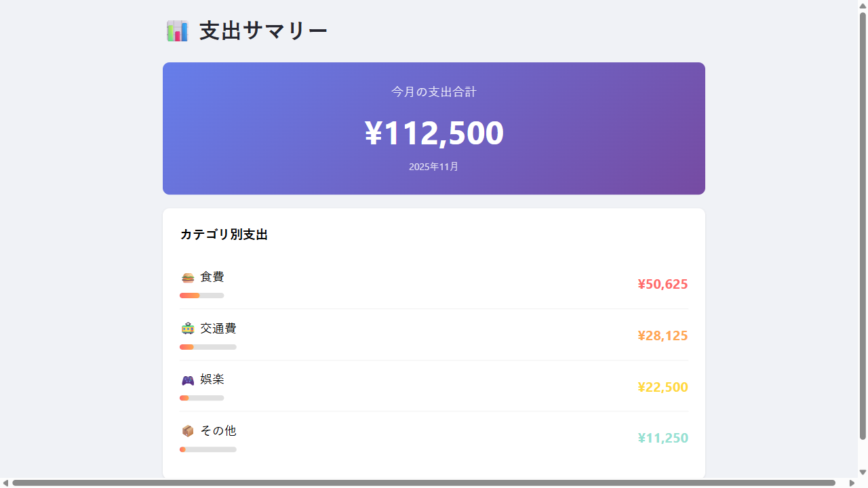Click the train icon beside 交通費
Viewport: 868px width, 488px height.
click(x=186, y=328)
